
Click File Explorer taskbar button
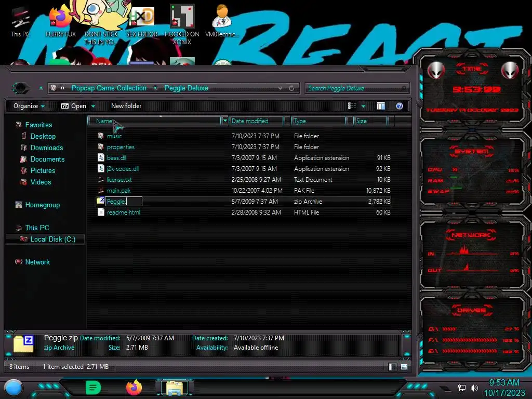pyautogui.click(x=175, y=388)
